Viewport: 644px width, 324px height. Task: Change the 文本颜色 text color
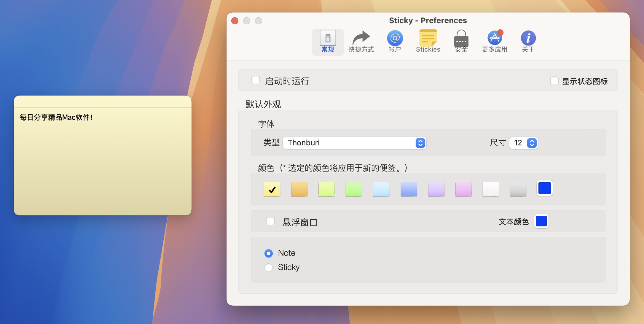tap(541, 221)
